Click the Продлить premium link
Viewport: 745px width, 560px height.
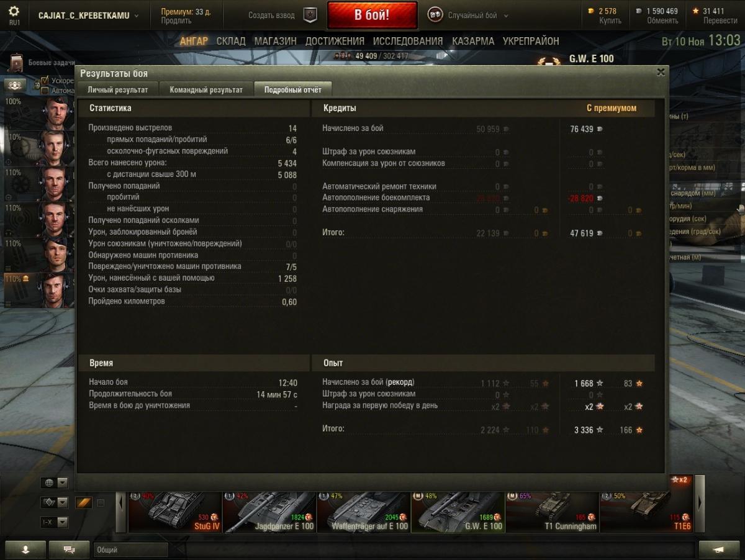click(176, 20)
